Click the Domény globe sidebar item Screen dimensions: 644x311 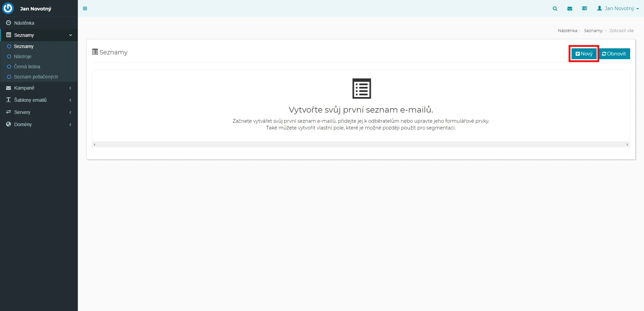pyautogui.click(x=23, y=124)
